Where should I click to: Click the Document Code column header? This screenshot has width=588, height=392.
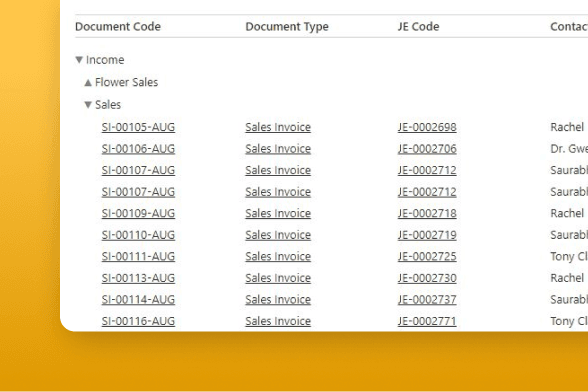(x=118, y=27)
